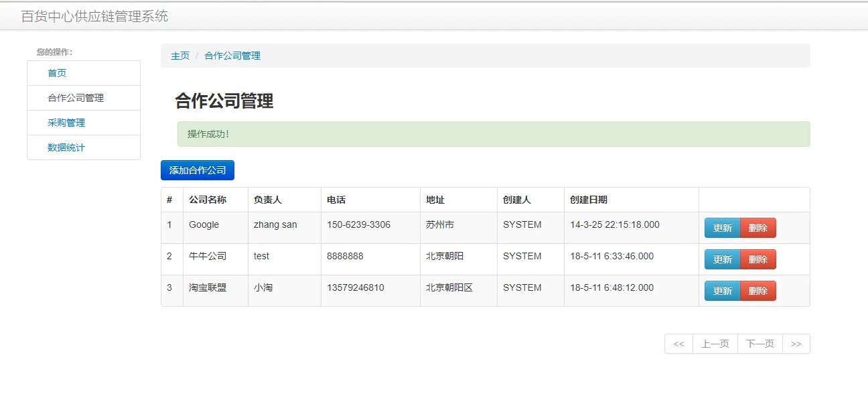Click 删除 for the 淘宝联盟 row

pos(758,291)
